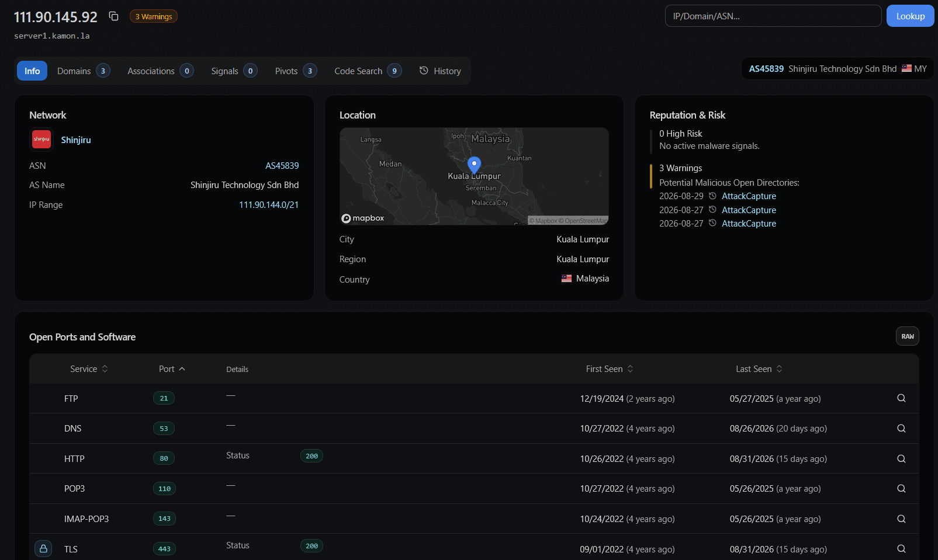This screenshot has height=560, width=938.
Task: Open the Associations tab
Action: (x=160, y=71)
